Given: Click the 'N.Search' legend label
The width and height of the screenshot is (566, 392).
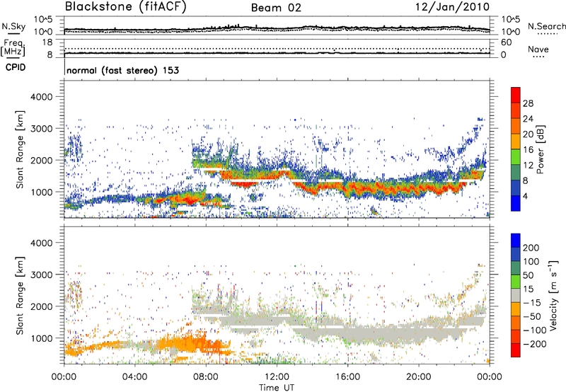Looking at the screenshot, I should coord(546,26).
